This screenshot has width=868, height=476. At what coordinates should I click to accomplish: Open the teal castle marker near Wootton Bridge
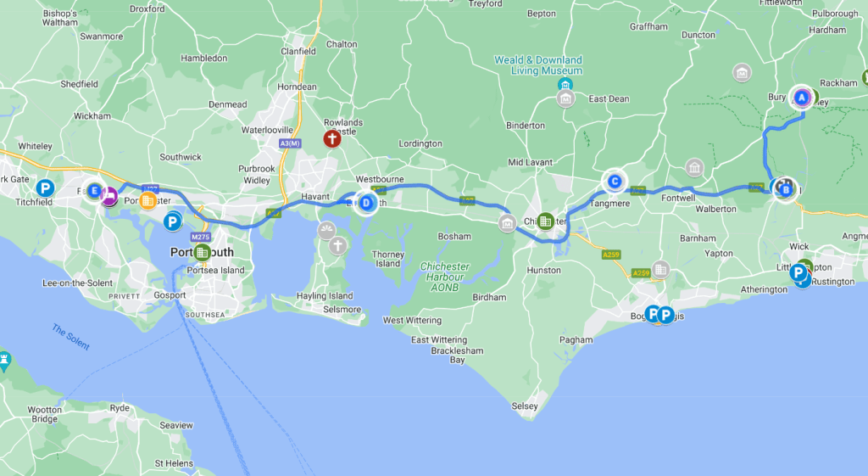4,361
